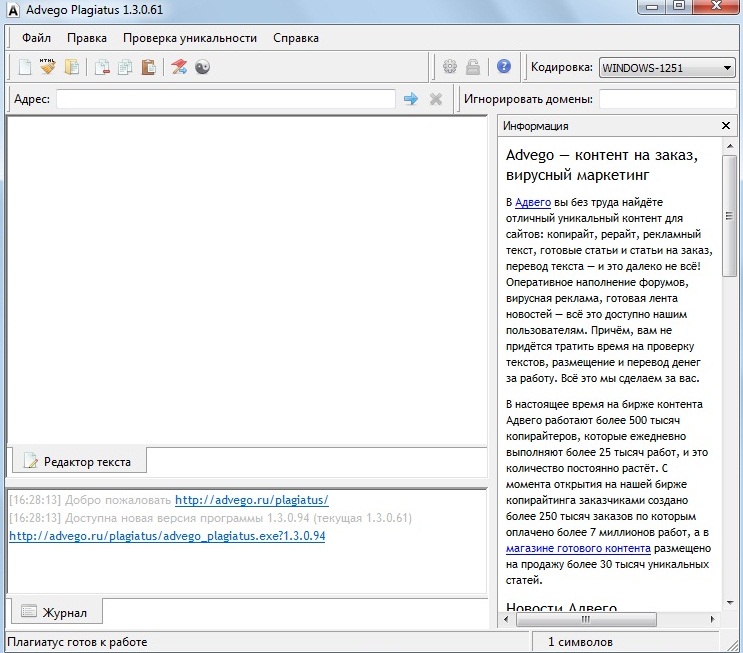Open settings via the gear icon

[450, 68]
